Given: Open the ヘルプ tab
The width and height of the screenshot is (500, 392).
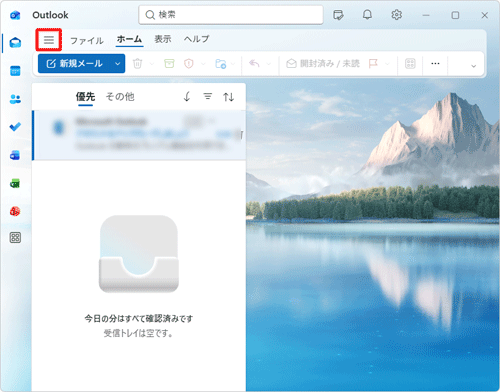Looking at the screenshot, I should pyautogui.click(x=197, y=39).
